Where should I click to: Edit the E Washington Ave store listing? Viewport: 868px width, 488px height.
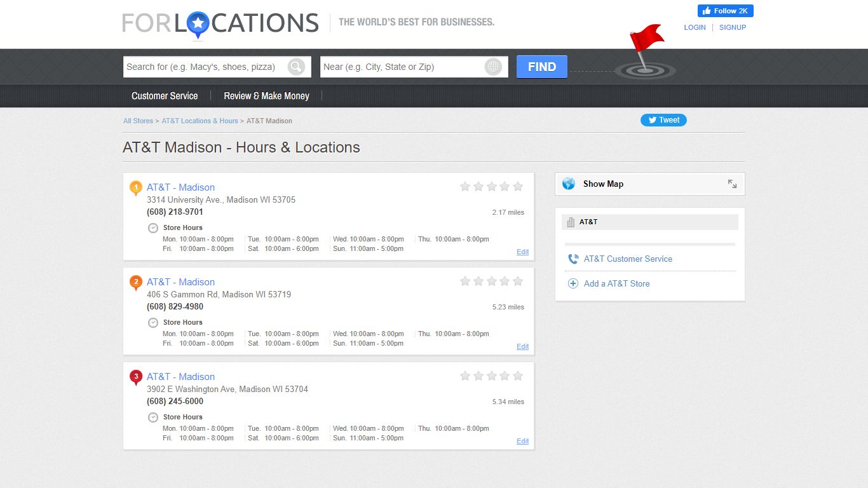[522, 442]
